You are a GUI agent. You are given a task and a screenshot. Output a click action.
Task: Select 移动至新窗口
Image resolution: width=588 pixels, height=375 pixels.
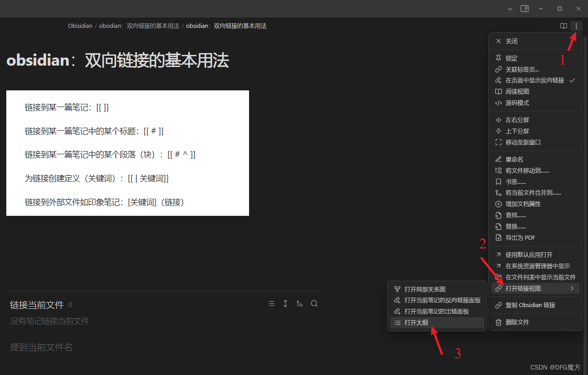click(x=535, y=143)
